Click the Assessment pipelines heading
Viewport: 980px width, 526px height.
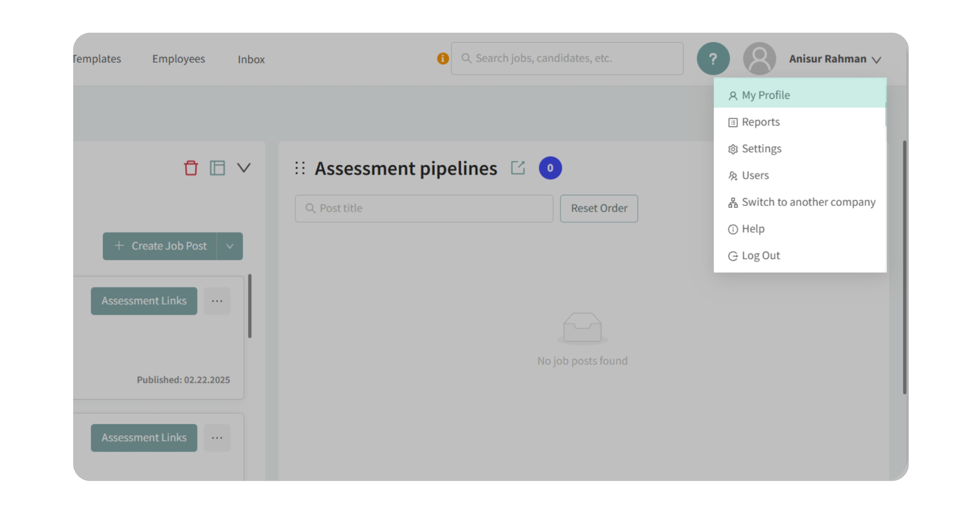pyautogui.click(x=405, y=168)
